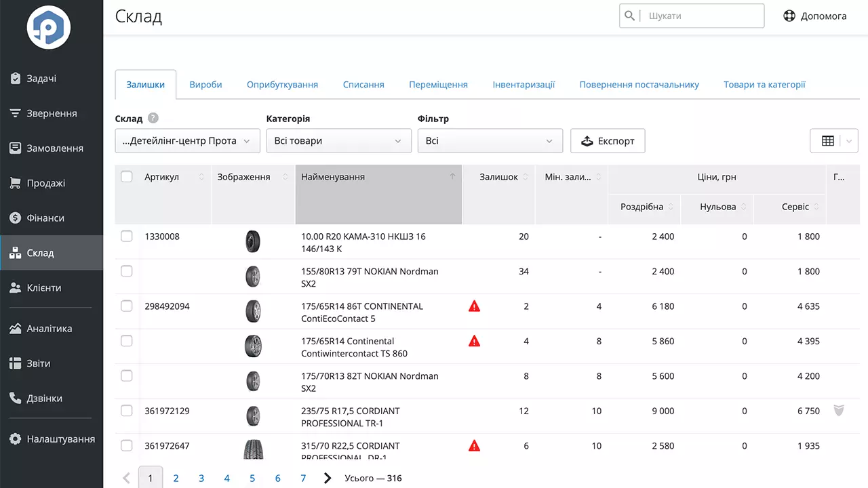Screen dimensions: 868x488
Task: Click the Допомога lifebuoy icon
Action: tap(789, 16)
